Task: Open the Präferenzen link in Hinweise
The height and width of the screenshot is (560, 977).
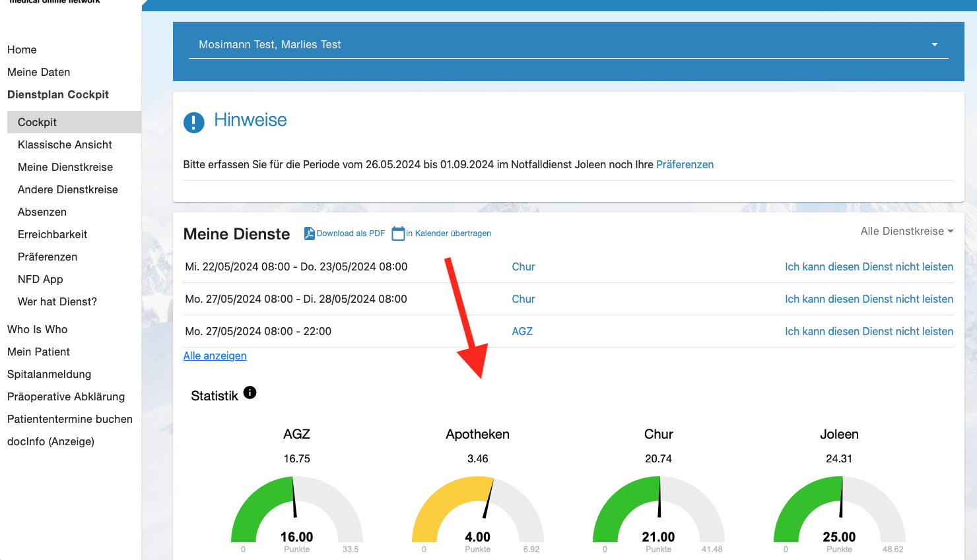Action: pos(685,164)
